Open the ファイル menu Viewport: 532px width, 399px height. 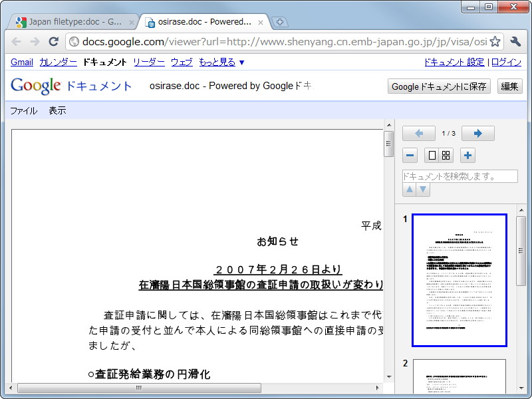(x=23, y=110)
